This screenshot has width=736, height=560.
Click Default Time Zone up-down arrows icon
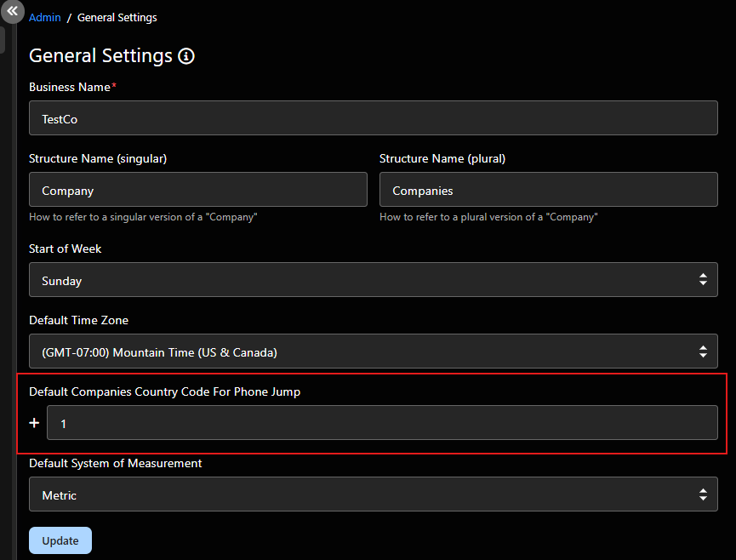point(703,351)
